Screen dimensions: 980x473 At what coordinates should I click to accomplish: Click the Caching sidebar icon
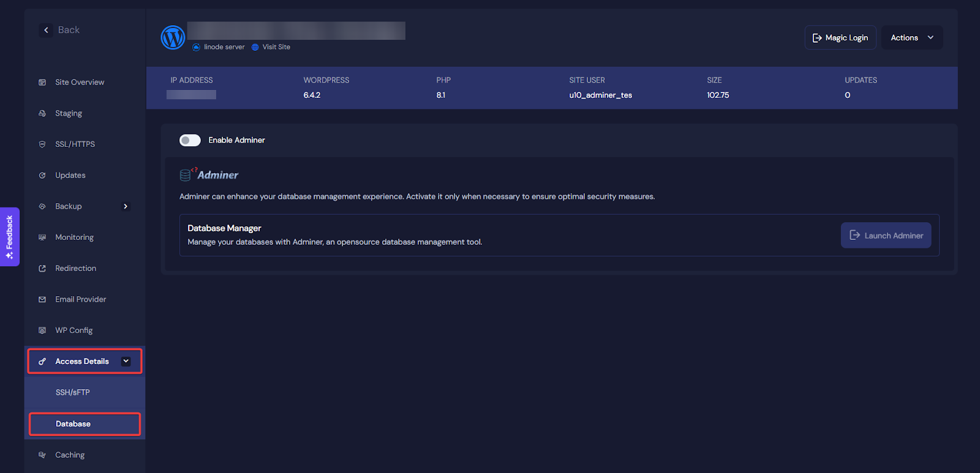(x=42, y=455)
